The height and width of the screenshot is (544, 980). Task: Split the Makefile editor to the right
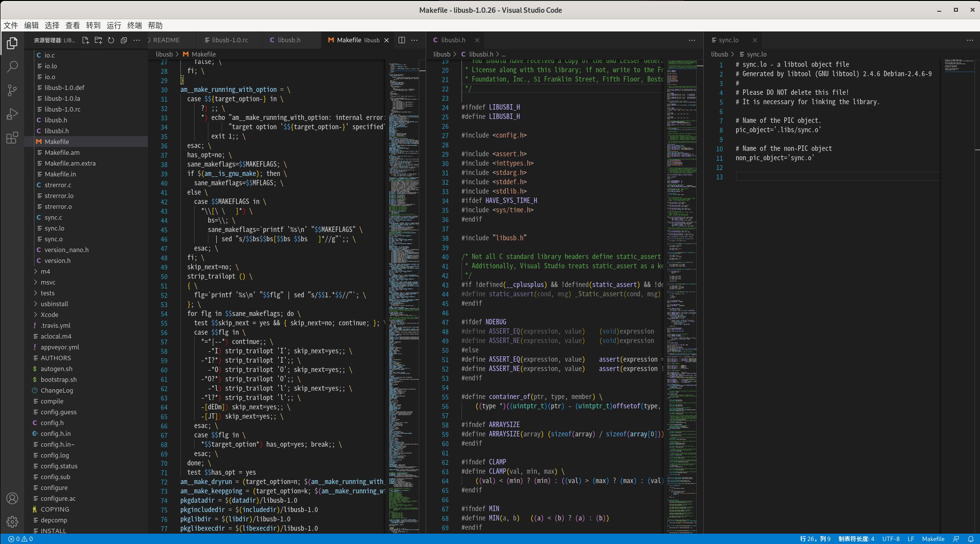(x=402, y=40)
